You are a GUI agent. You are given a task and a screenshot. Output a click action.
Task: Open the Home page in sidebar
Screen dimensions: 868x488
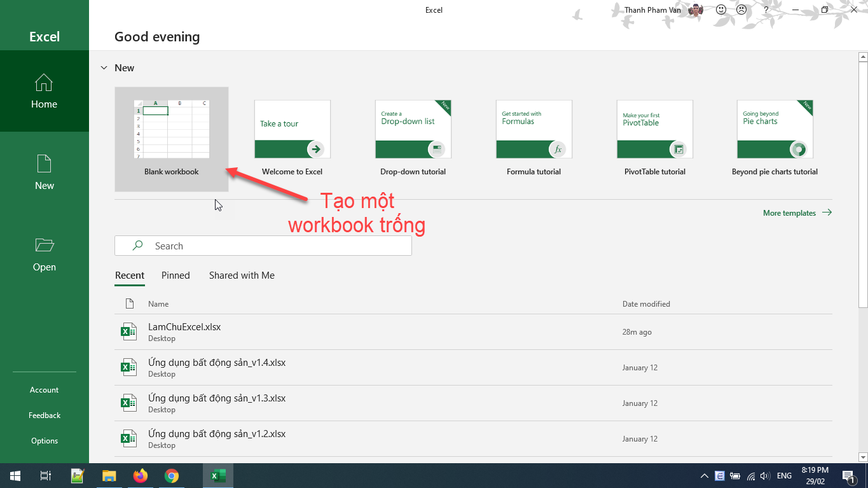tap(44, 91)
